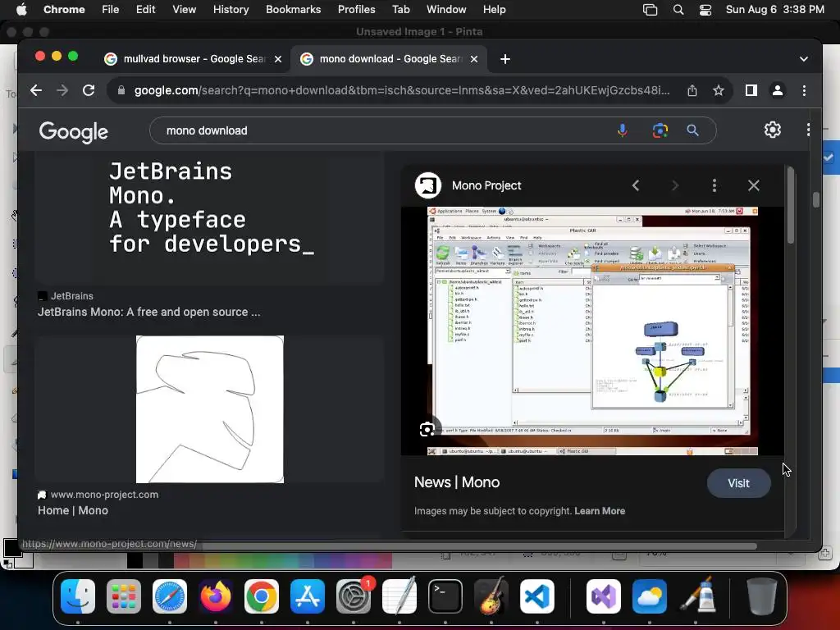Share this page via address bar icon
This screenshot has height=630, width=840.
click(x=692, y=90)
